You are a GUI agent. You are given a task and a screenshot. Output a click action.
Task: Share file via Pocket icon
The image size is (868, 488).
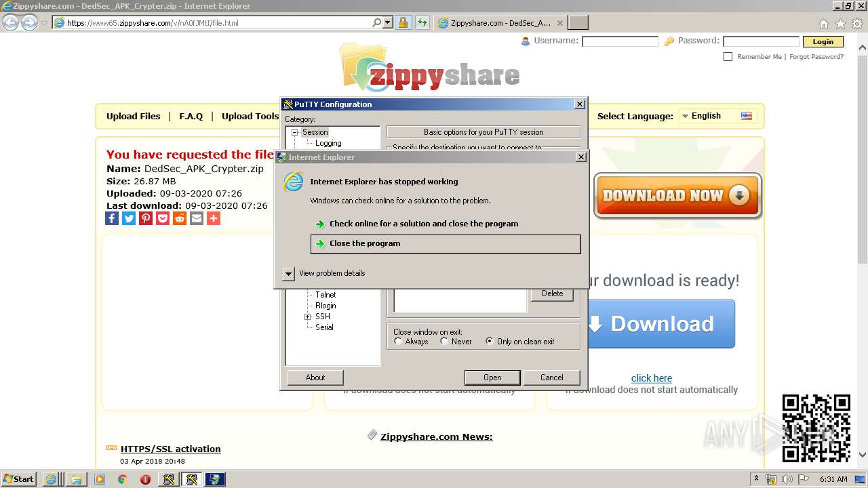pyautogui.click(x=163, y=218)
